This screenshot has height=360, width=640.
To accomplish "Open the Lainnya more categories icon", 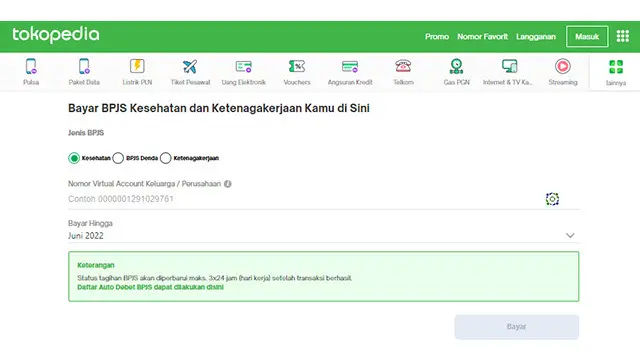I will pos(616,67).
